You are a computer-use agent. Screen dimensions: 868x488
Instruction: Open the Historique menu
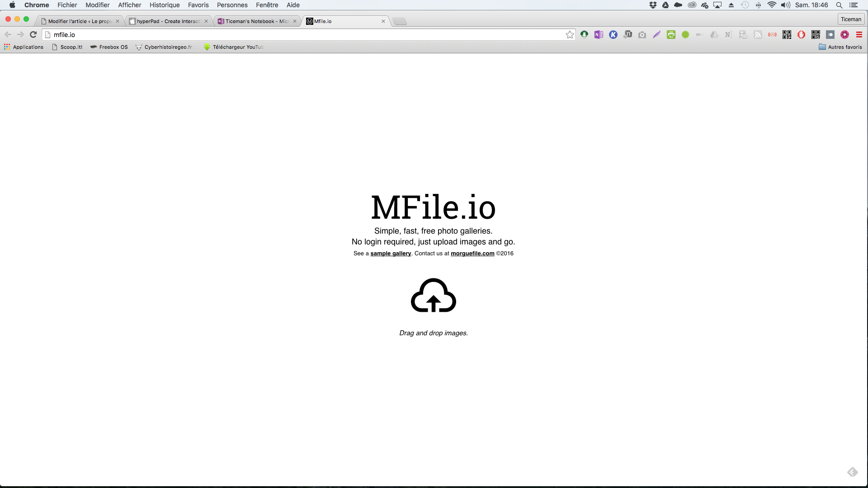[x=165, y=5]
